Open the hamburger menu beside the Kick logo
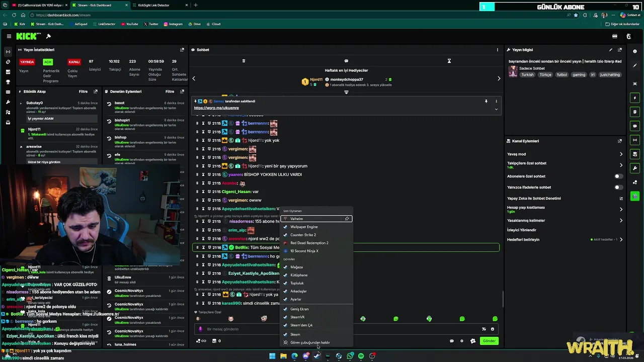The height and width of the screenshot is (362, 644). pyautogui.click(x=9, y=36)
